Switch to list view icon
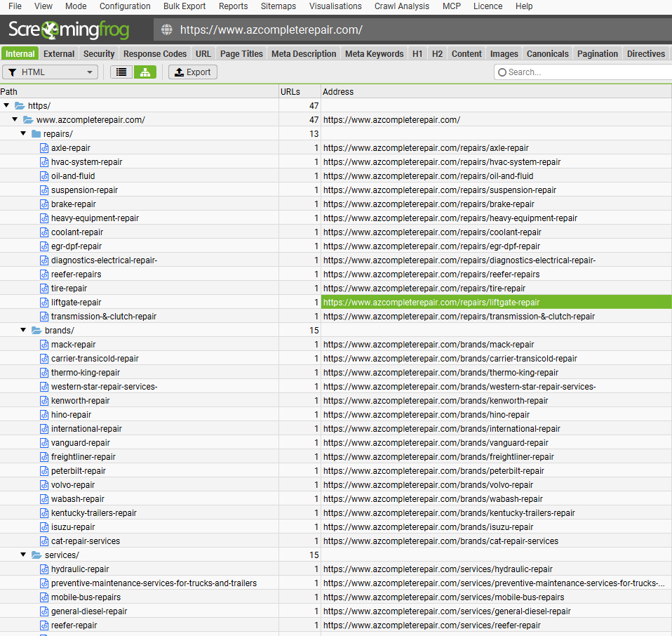The height and width of the screenshot is (636, 672). [121, 72]
